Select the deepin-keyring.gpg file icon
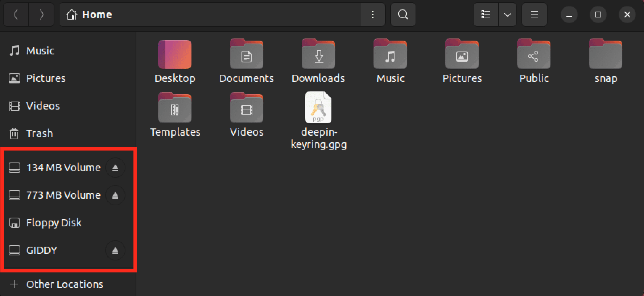Image resolution: width=644 pixels, height=296 pixels. [x=318, y=107]
